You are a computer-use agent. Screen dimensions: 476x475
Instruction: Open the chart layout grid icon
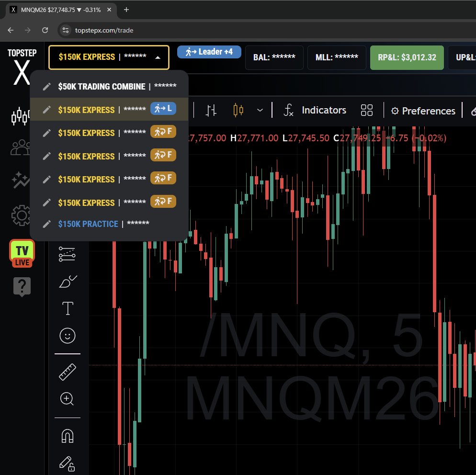(367, 110)
